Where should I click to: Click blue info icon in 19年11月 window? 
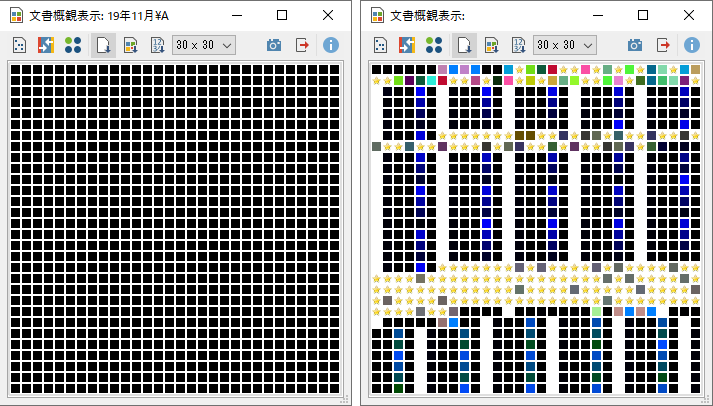click(x=331, y=45)
